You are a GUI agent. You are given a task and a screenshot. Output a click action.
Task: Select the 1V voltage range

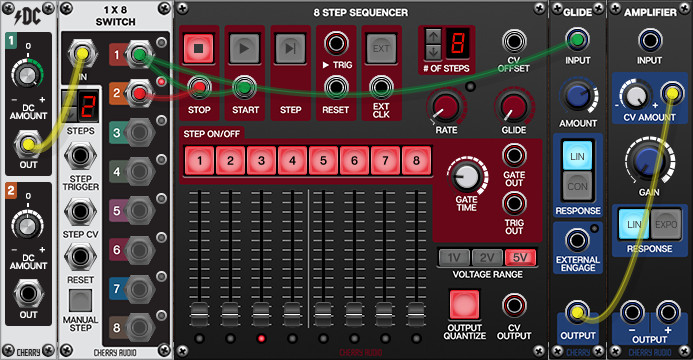454,258
